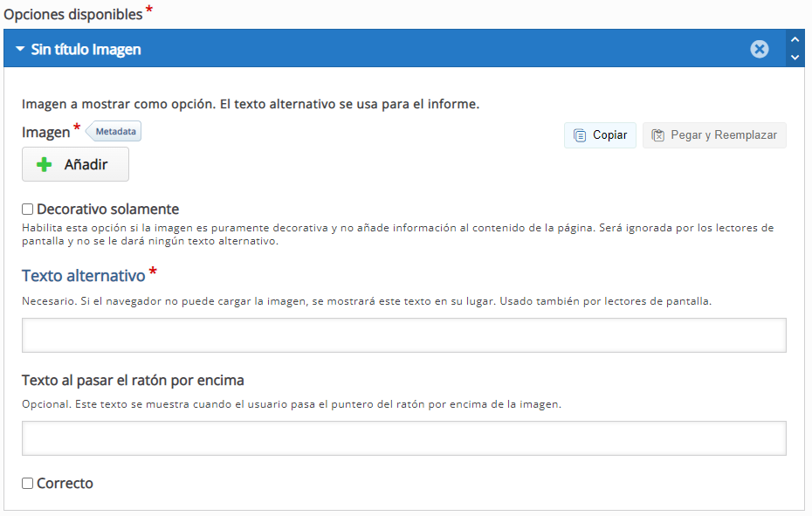Screen dimensions: 812x516
Task: Click the Decorativo solamente label text
Action: coord(107,210)
